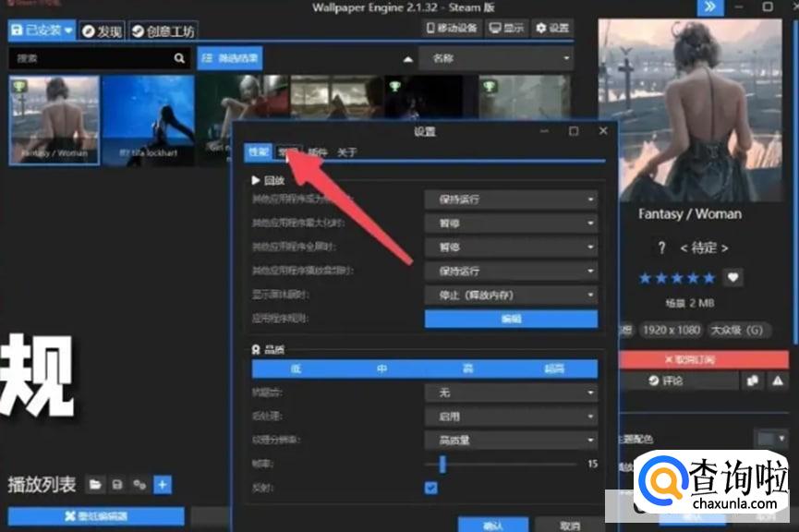The image size is (799, 532).
Task: Click the warning triangle report icon
Action: (778, 381)
